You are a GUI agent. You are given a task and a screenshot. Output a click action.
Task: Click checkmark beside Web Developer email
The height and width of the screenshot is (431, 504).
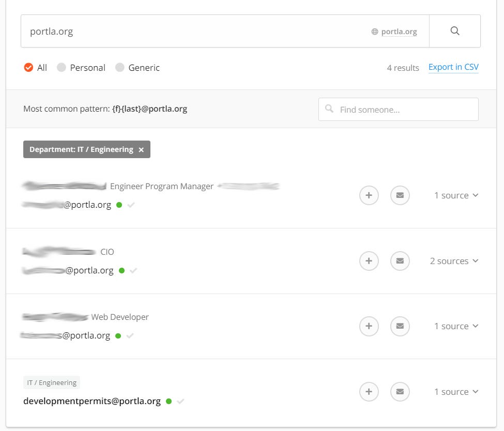point(130,335)
